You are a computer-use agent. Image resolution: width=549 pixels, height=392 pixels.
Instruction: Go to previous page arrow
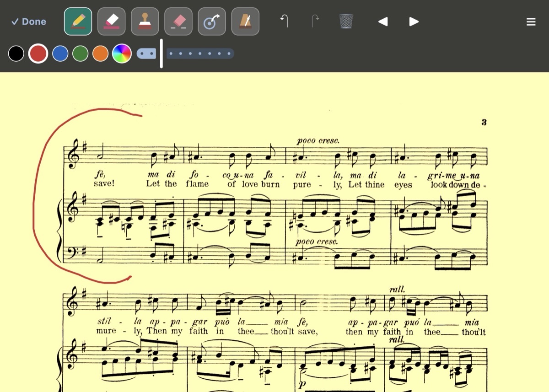tap(383, 21)
